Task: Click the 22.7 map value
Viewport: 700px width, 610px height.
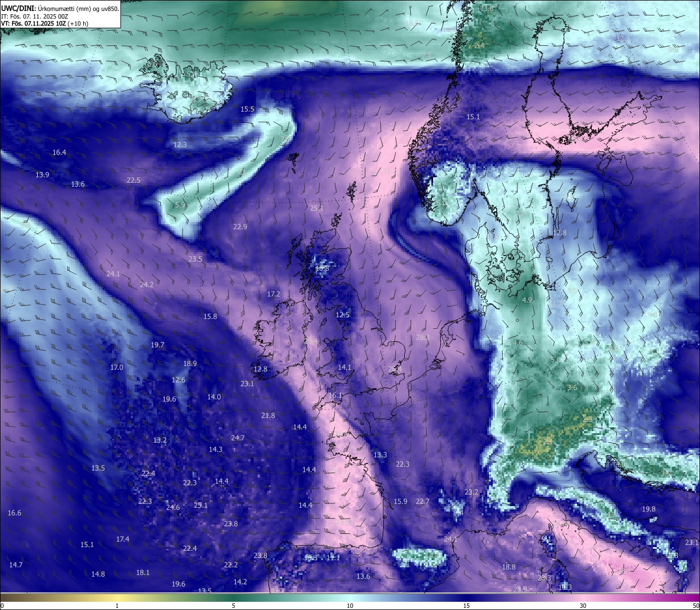Action: point(422,502)
